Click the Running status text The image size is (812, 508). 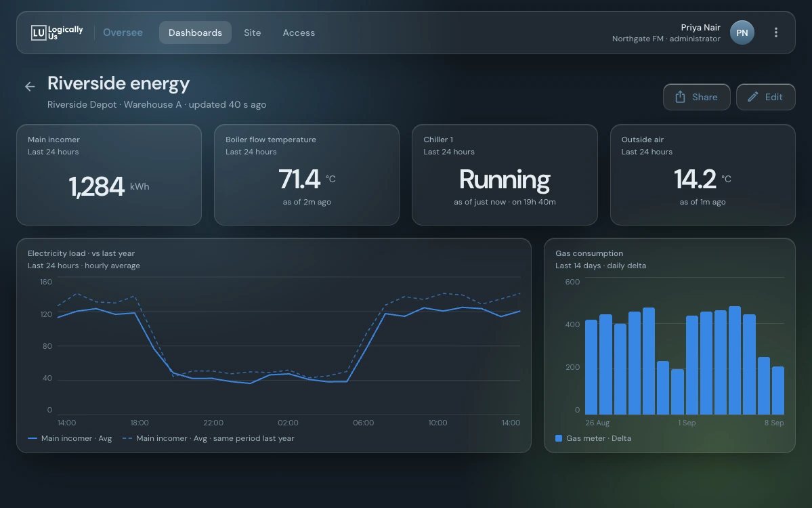tap(505, 179)
